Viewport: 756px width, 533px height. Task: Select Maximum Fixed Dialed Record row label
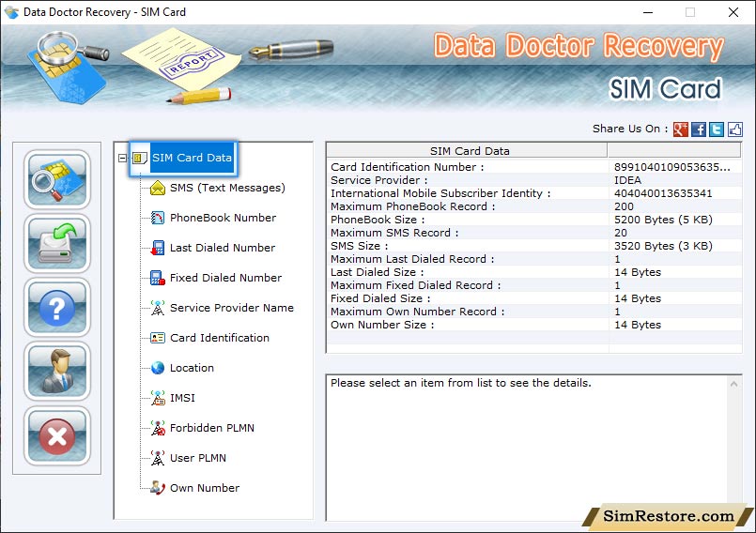pyautogui.click(x=416, y=285)
